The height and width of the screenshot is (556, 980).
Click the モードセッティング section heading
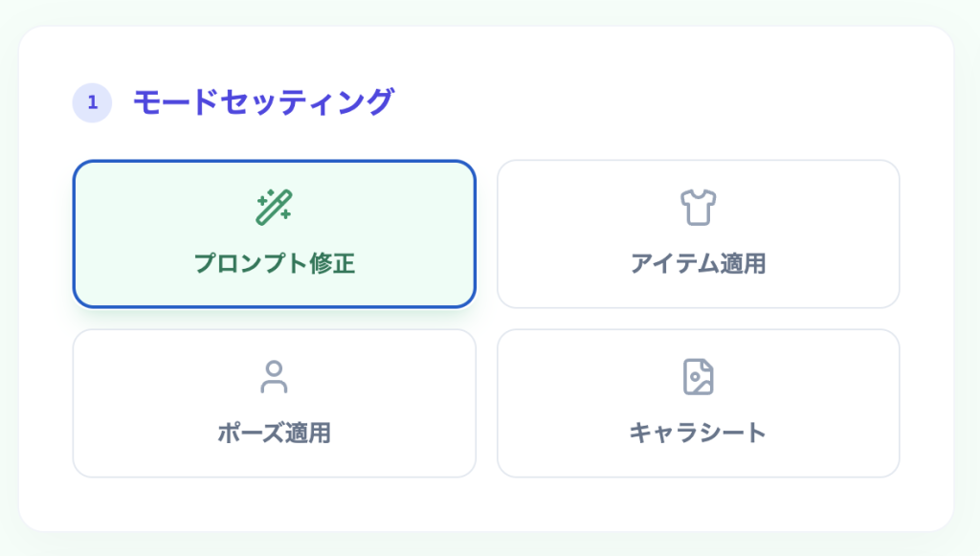(263, 102)
